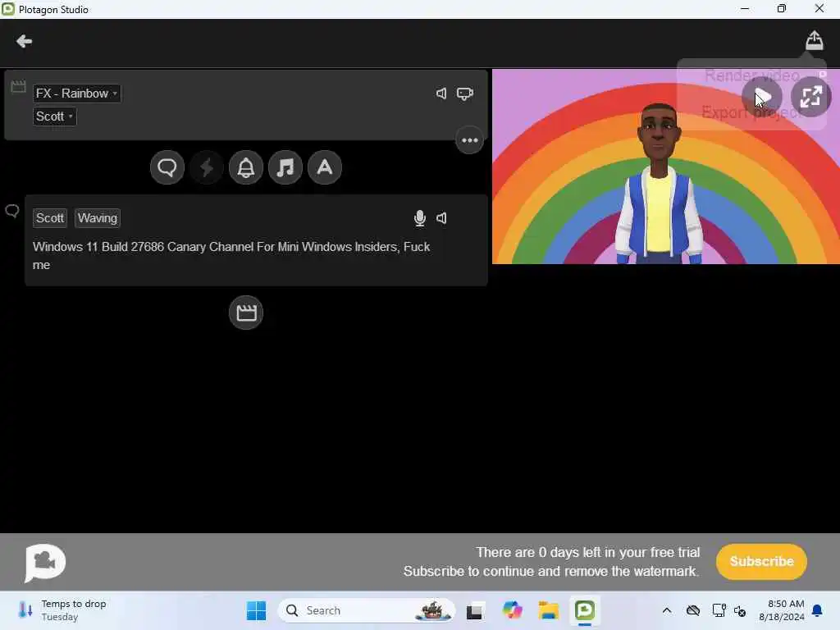Screen dimensions: 840x630
Task: Show hidden system tray icons chevron
Action: [666, 610]
